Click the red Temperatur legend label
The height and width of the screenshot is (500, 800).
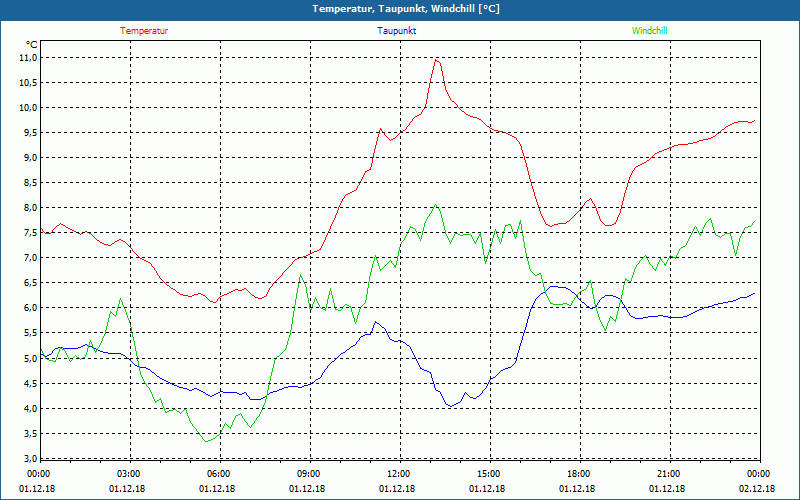click(144, 31)
